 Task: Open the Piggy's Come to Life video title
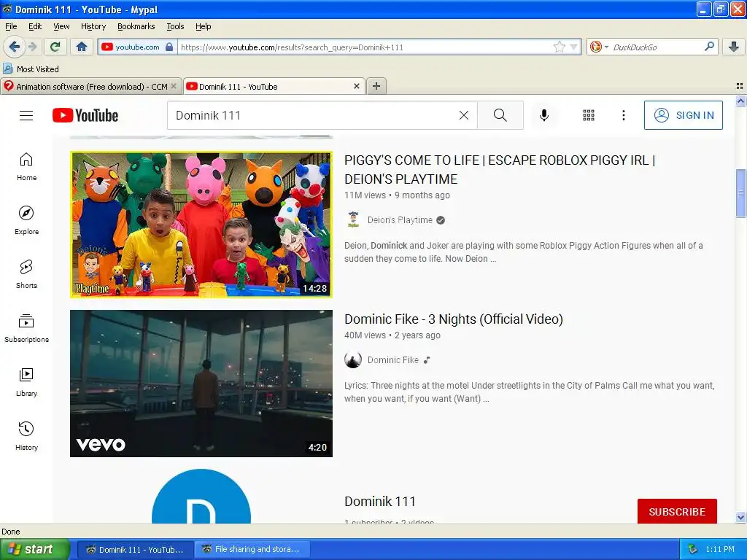pos(500,169)
